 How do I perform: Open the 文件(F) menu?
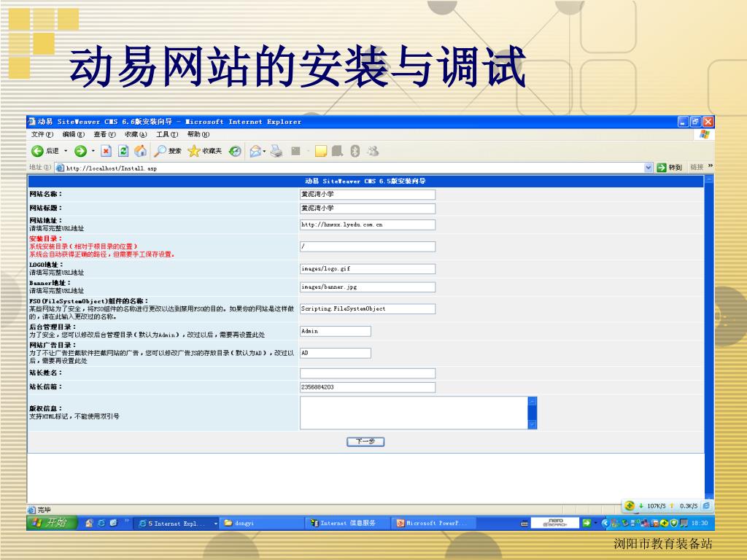[x=42, y=135]
